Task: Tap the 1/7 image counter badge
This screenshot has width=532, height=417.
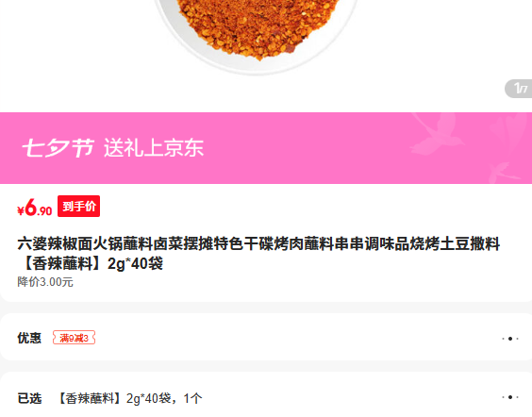Action: click(520, 89)
